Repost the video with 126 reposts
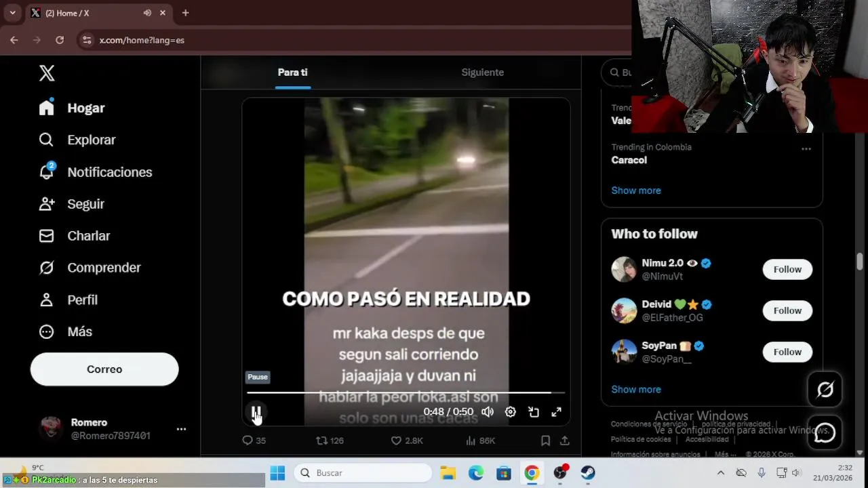This screenshot has height=488, width=868. (x=330, y=441)
